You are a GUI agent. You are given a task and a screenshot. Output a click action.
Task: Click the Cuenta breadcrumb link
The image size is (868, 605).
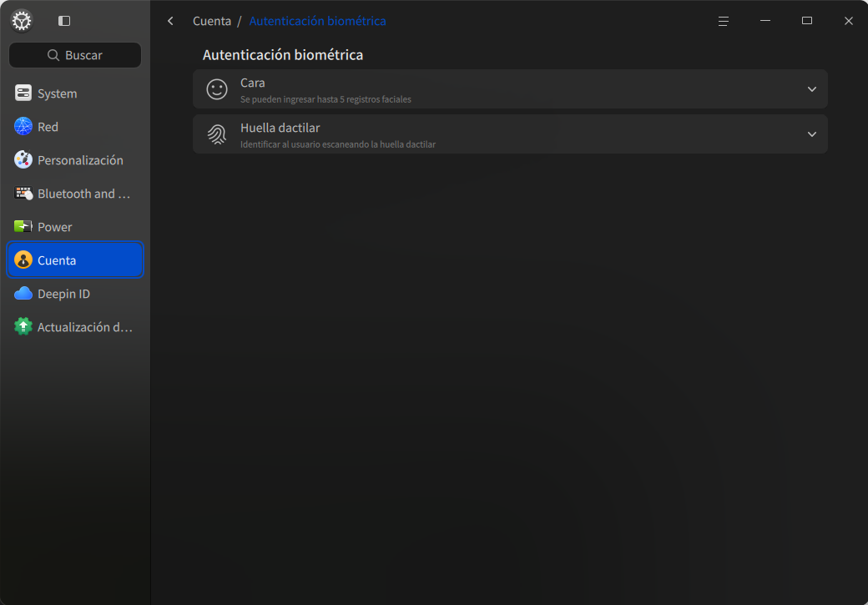[212, 21]
